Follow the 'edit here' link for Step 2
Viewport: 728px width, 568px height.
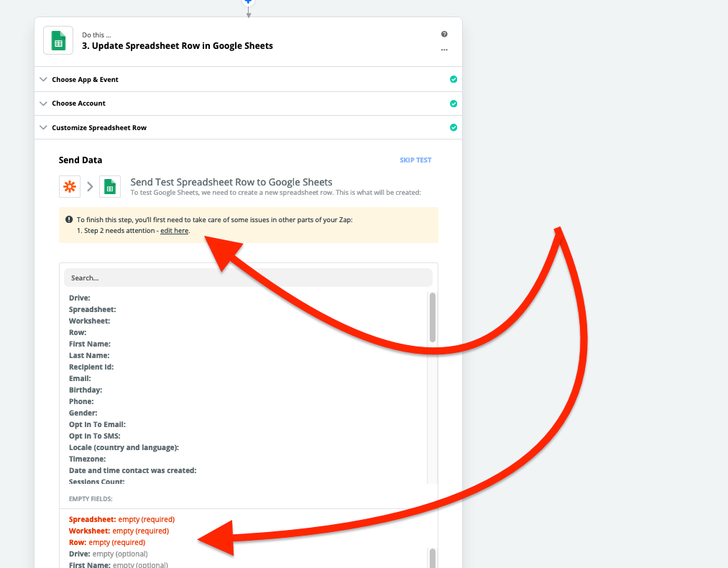[175, 230]
